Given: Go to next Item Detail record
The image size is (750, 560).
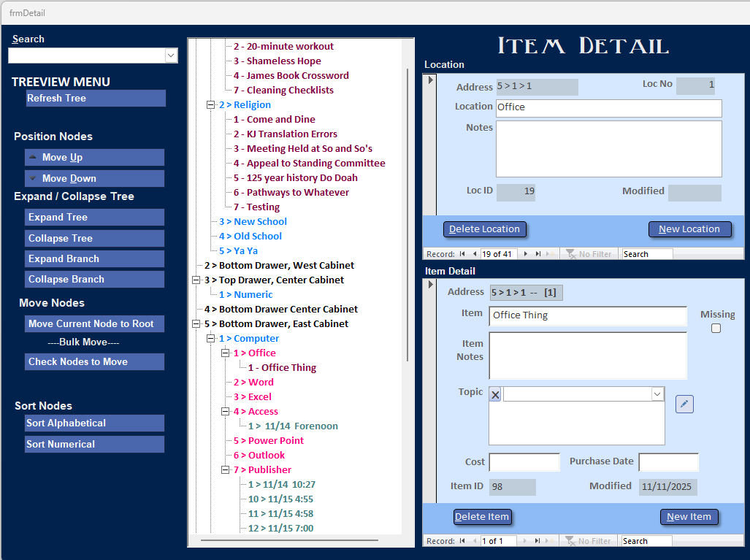Looking at the screenshot, I should (525, 541).
